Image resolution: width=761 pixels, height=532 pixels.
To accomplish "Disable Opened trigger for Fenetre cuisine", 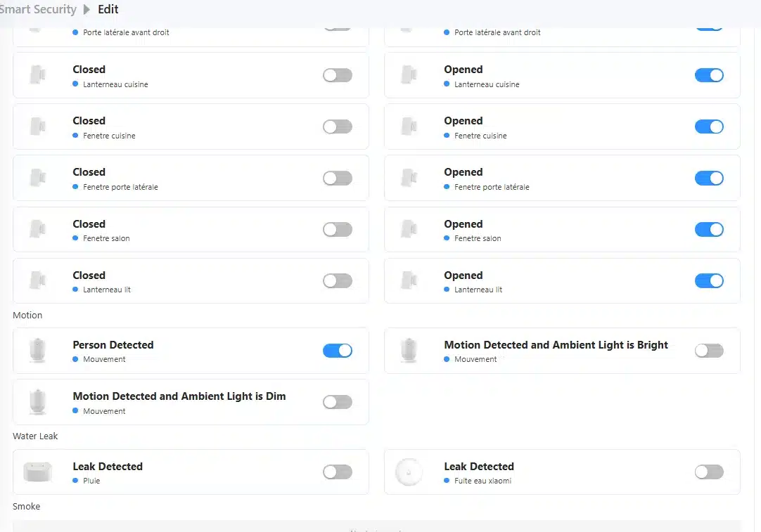I will pos(709,126).
